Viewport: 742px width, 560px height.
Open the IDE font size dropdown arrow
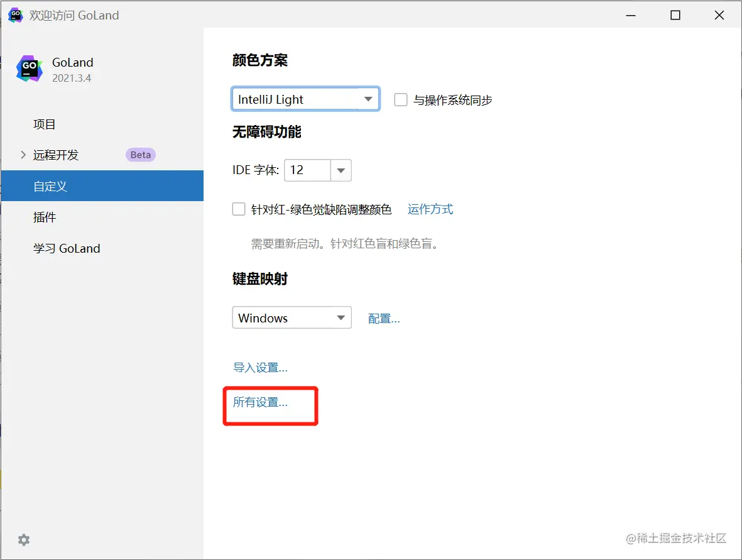coord(341,170)
